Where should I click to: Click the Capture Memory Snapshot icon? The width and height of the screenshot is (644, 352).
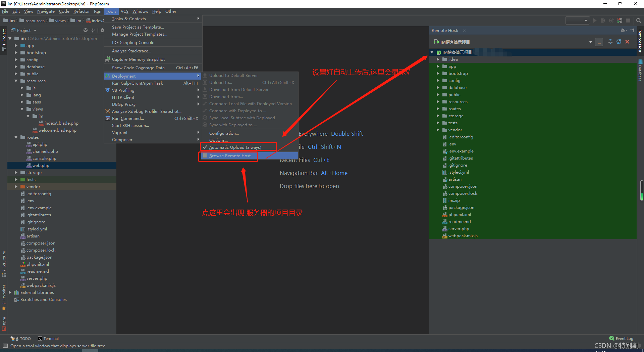[108, 59]
